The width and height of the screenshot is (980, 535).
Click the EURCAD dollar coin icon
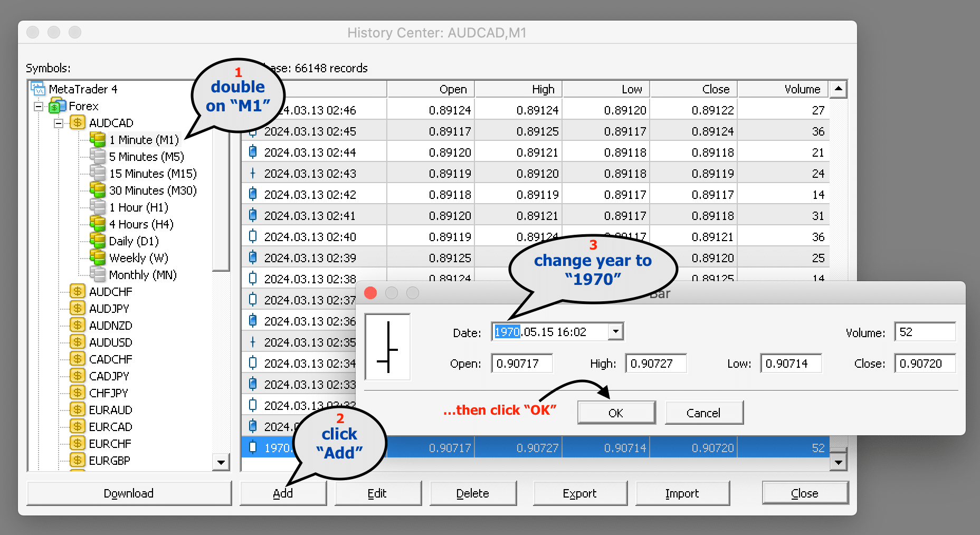[x=78, y=426]
